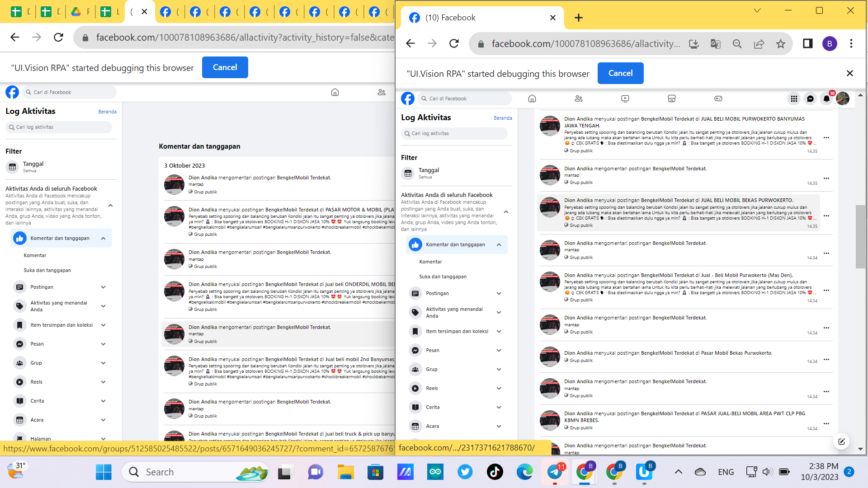Open Chrome profile B avatar
Screen dimensions: 868x488
click(830, 44)
